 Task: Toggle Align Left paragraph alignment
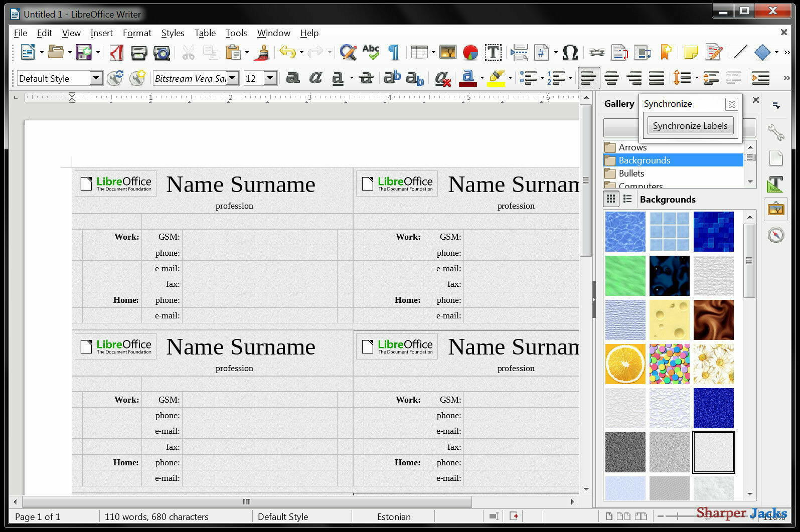(x=588, y=78)
